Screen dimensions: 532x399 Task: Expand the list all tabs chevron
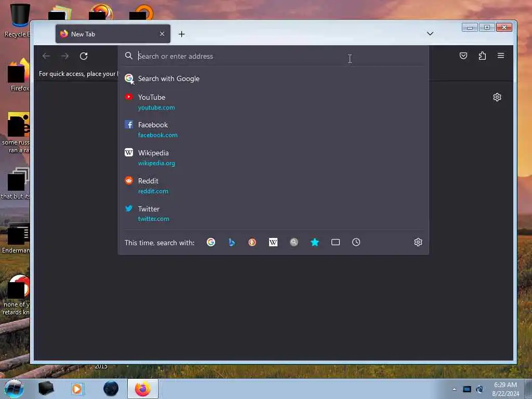[x=430, y=34]
